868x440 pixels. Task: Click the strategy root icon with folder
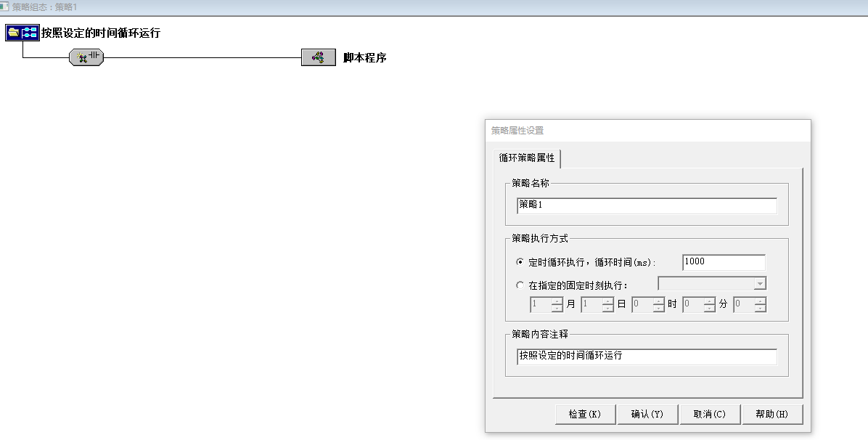[22, 33]
